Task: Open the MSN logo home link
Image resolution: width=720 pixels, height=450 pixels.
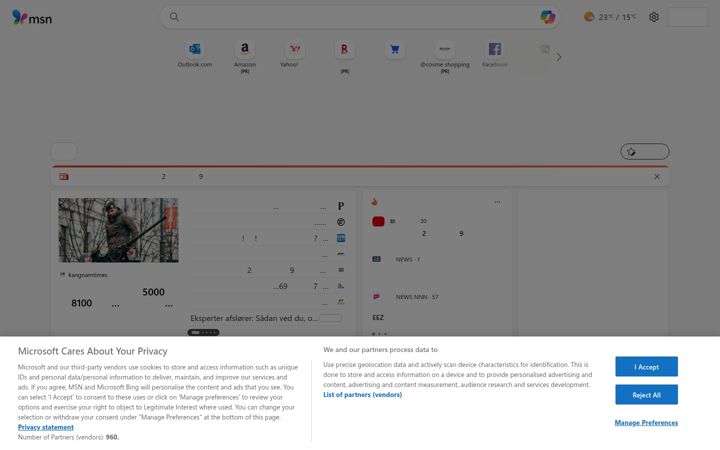Action: 32,17
